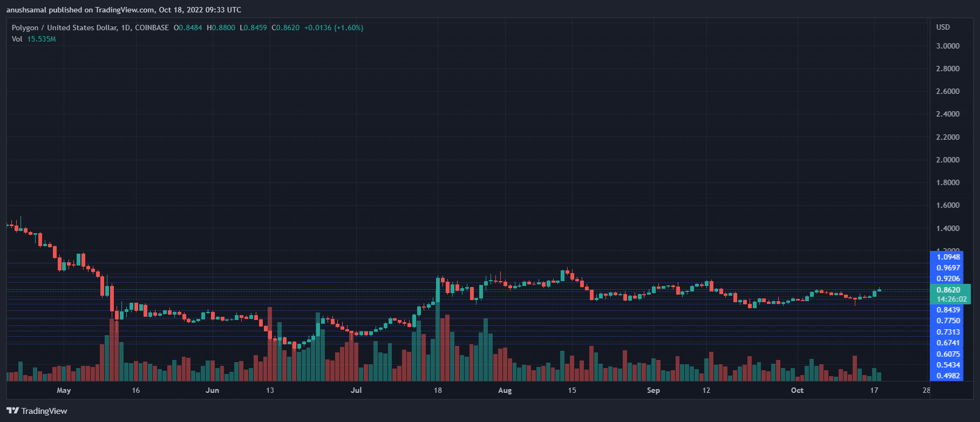980x422 pixels.
Task: Click the 1.6000 price axis label
Action: pos(948,205)
